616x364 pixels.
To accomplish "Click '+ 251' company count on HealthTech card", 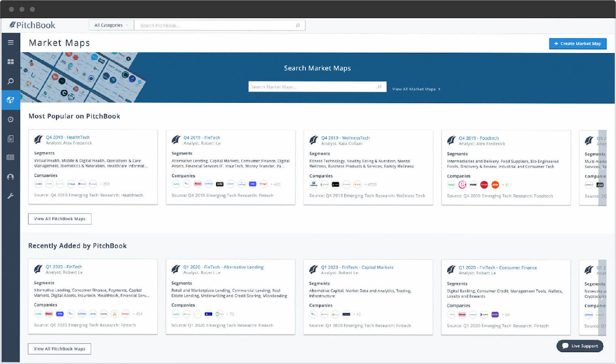I will pyautogui.click(x=105, y=184).
